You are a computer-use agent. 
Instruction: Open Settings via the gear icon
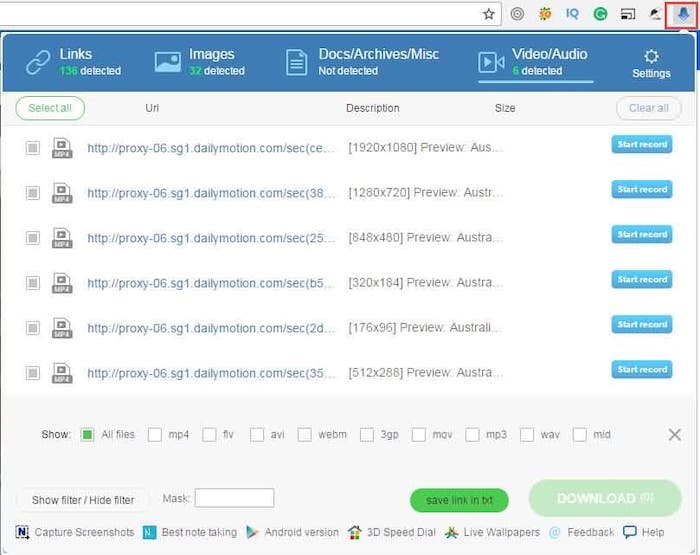coord(651,64)
